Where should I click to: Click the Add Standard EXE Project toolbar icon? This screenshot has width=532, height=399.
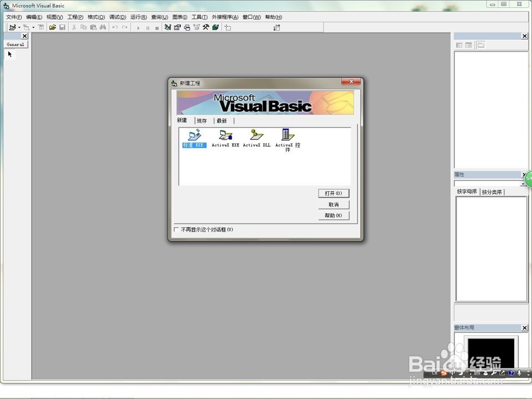click(13, 28)
